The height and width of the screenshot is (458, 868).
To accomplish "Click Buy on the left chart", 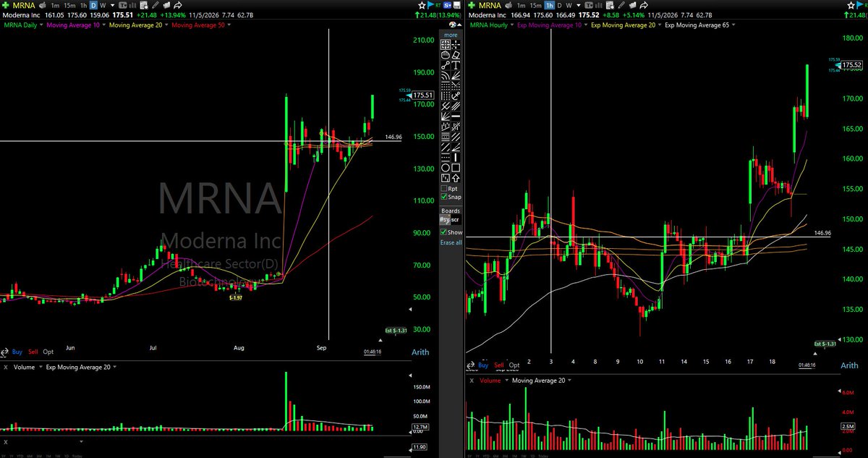I will 18,352.
